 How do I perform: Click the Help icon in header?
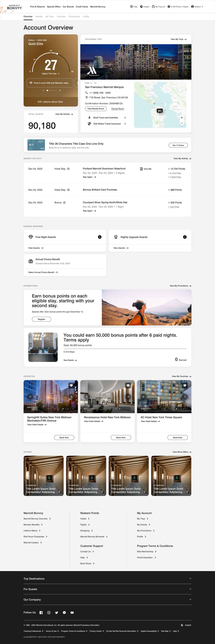point(132,7)
